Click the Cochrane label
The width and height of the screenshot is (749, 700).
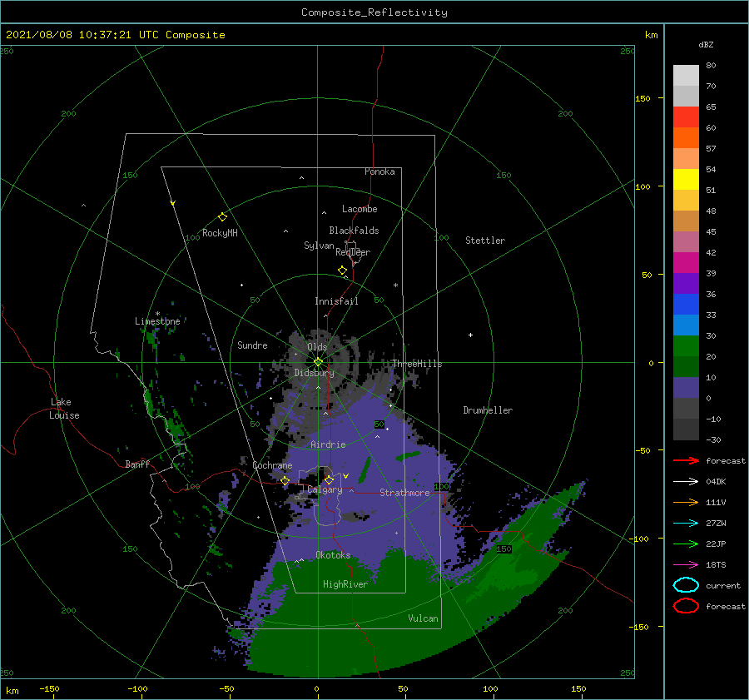272,465
